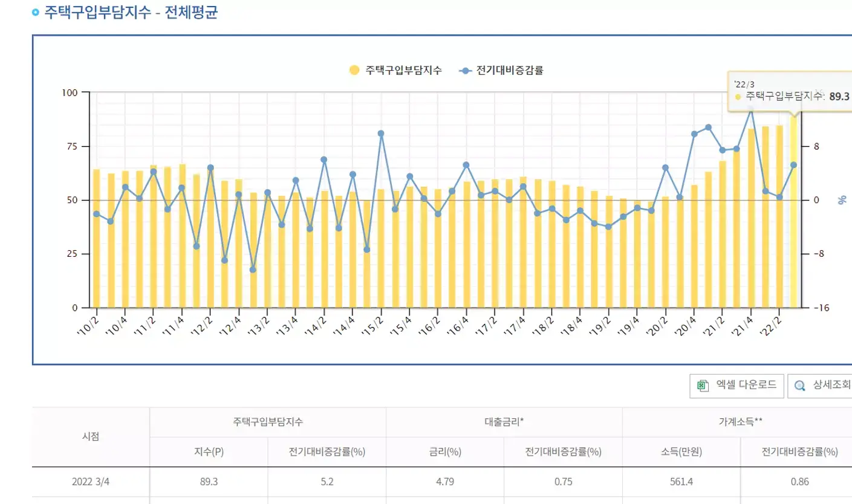Viewport: 852px width, 504px height.
Task: Click the '13/2 lowest line point
Action: [x=253, y=270]
